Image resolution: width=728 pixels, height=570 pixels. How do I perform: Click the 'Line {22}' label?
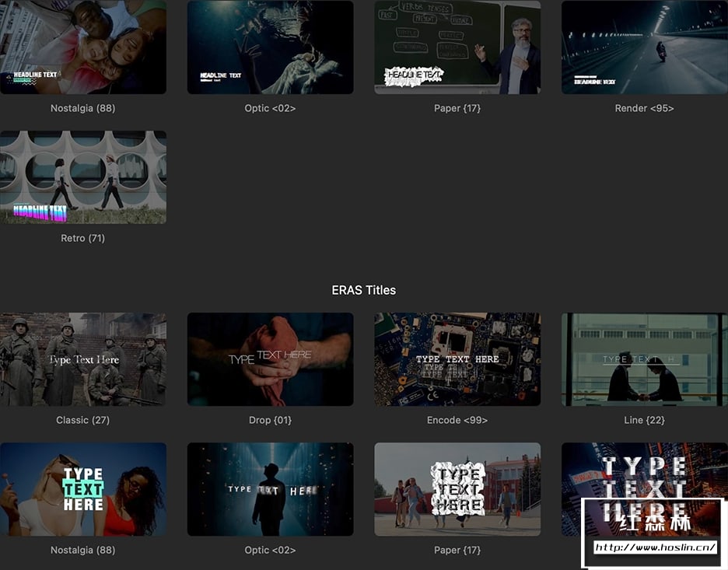pyautogui.click(x=645, y=420)
